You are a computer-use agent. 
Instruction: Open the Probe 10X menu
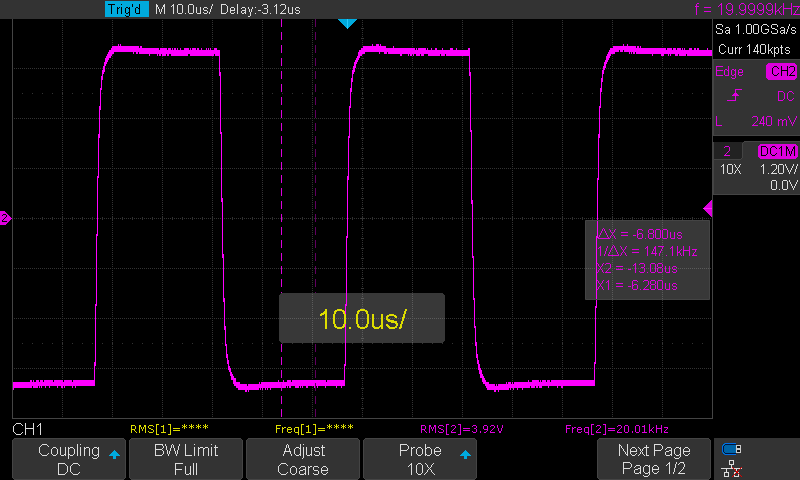(420, 459)
